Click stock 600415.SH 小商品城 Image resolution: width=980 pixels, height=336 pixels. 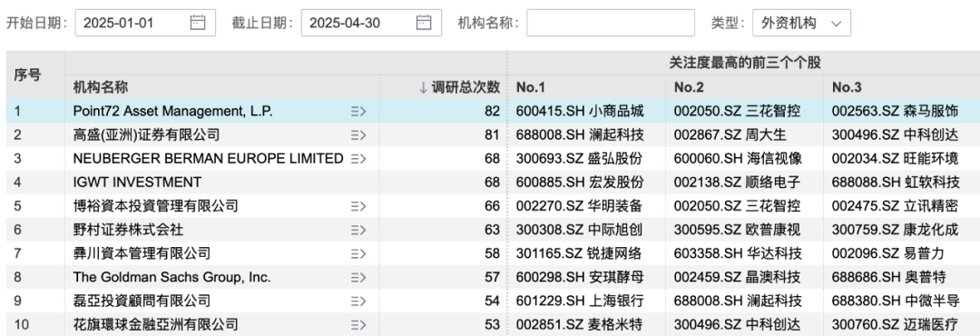click(580, 112)
